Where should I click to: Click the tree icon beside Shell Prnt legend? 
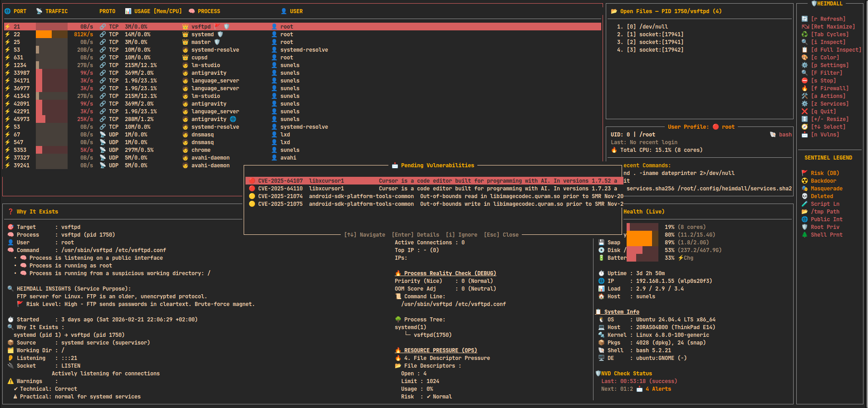804,235
